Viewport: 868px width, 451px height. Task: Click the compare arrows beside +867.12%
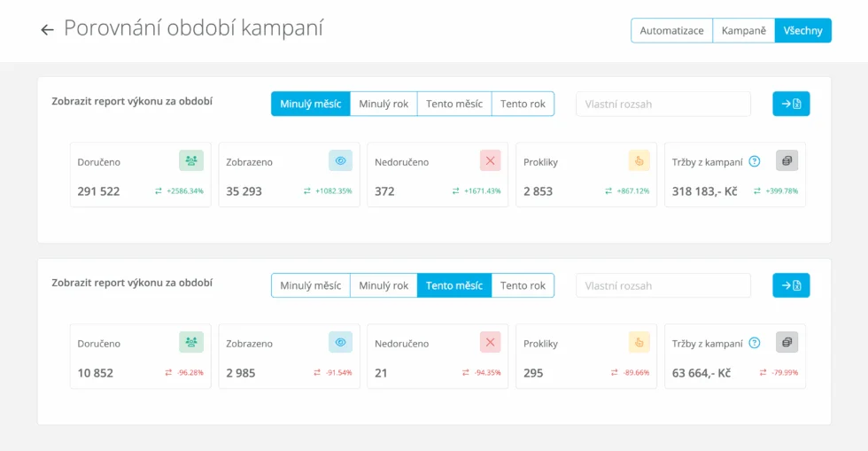(608, 191)
